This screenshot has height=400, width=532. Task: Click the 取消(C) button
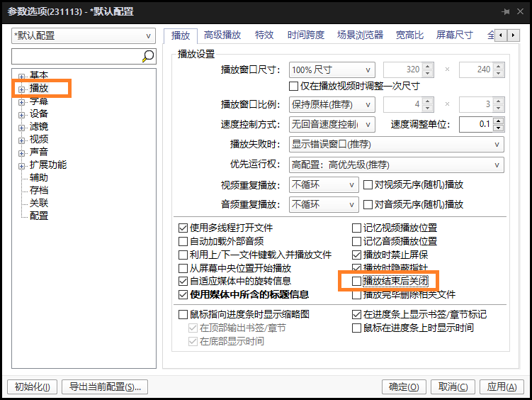coord(453,387)
